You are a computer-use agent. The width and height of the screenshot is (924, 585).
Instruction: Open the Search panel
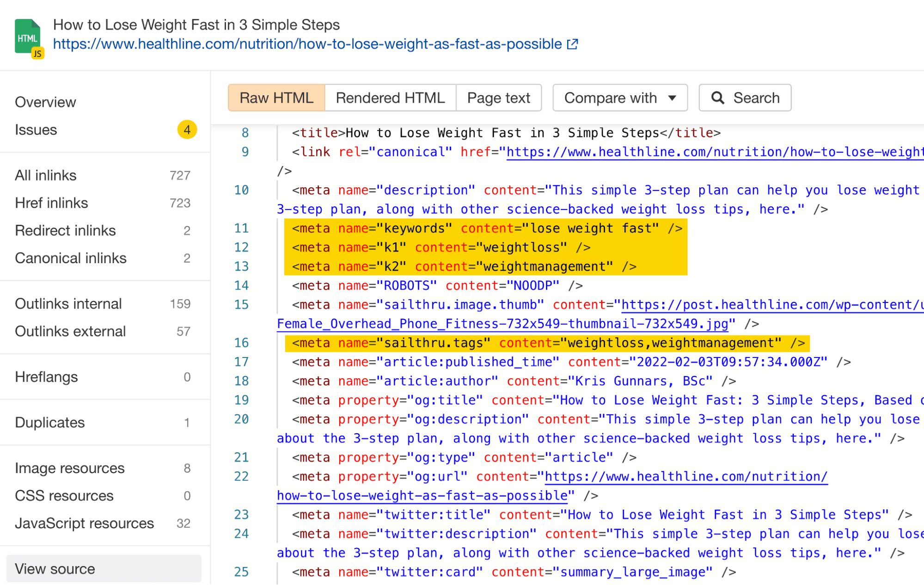click(x=745, y=98)
